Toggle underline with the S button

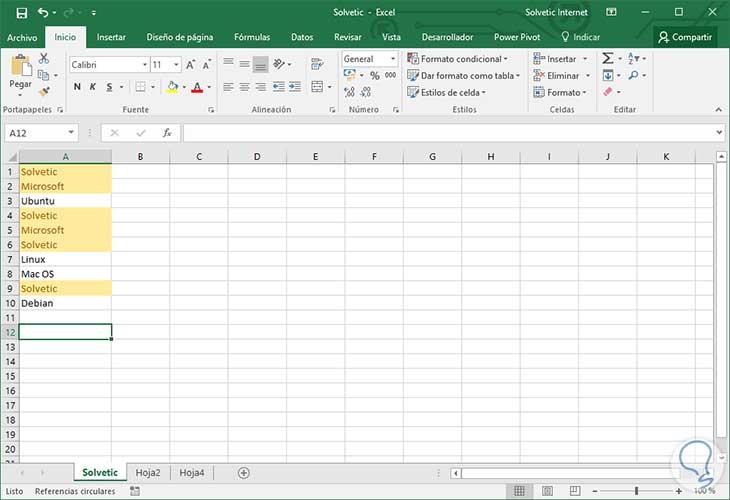pyautogui.click(x=109, y=87)
